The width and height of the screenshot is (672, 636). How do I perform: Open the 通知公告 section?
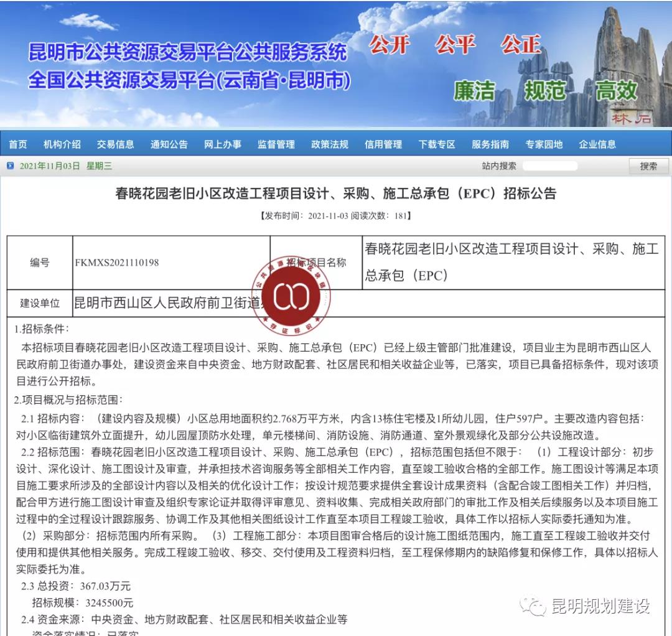point(169,144)
